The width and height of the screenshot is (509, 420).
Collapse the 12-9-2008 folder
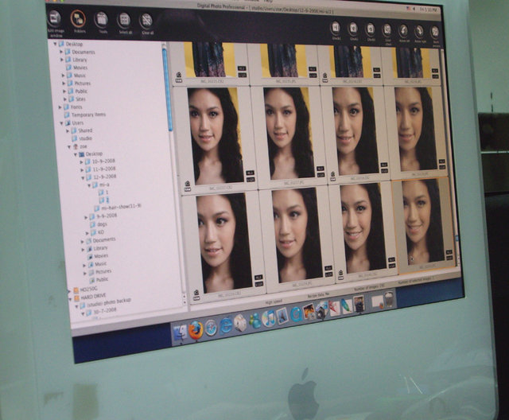click(x=82, y=176)
